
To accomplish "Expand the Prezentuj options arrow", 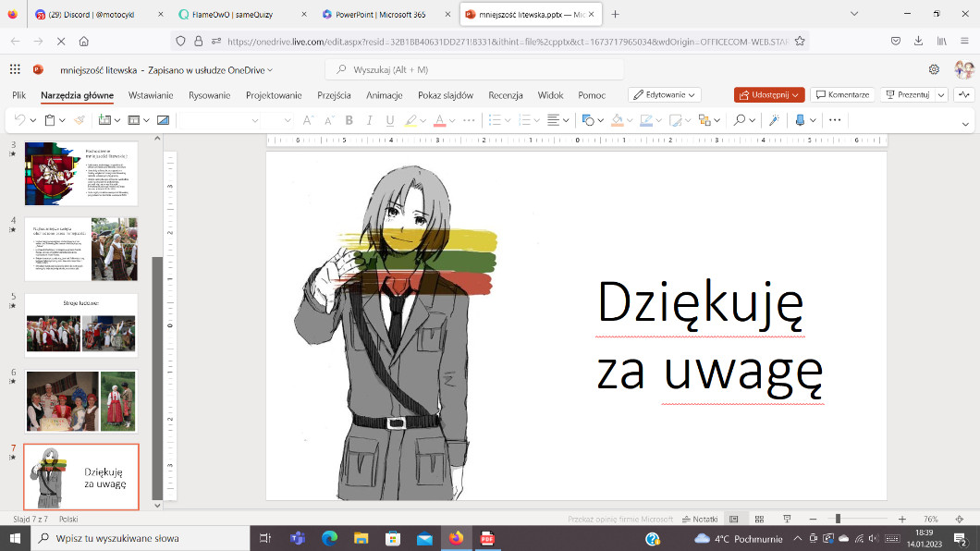I will (941, 95).
